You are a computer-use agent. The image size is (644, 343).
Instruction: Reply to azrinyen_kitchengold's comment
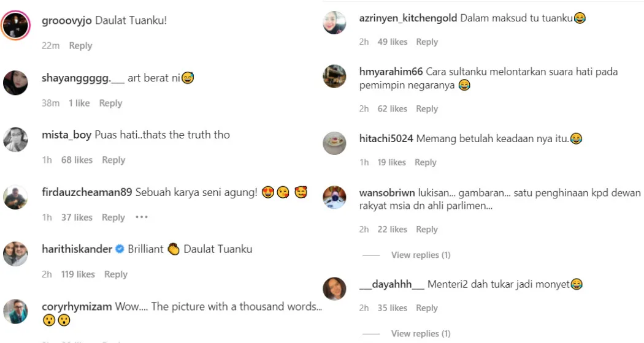(427, 42)
